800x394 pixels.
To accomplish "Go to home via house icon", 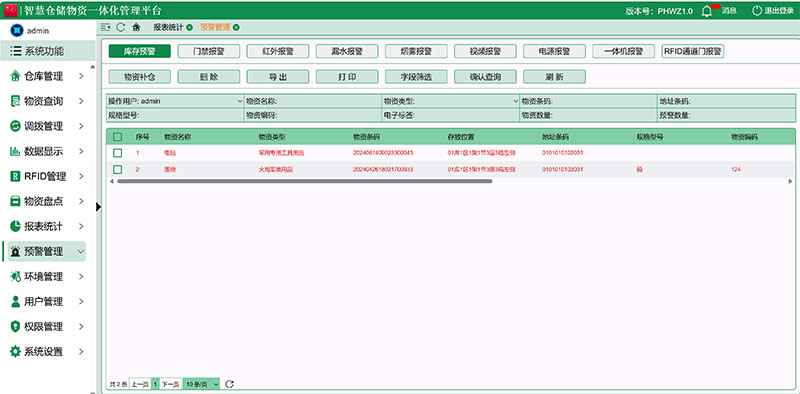I will (x=136, y=27).
